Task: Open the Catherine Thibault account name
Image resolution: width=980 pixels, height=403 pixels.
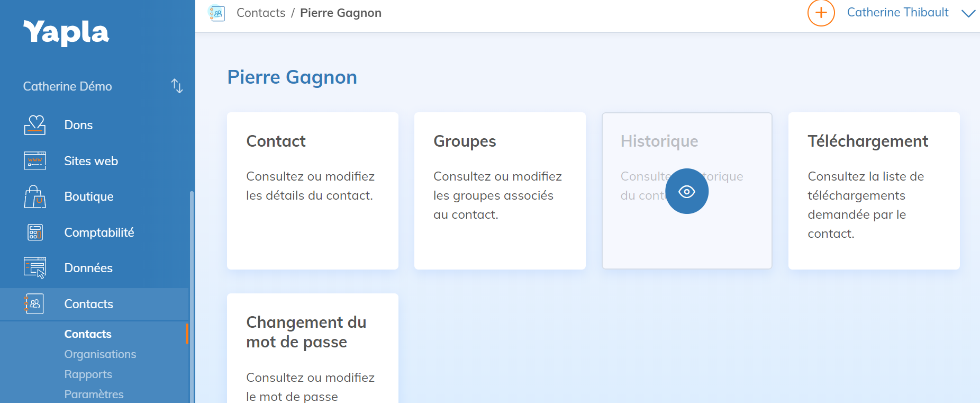Action: pos(897,13)
